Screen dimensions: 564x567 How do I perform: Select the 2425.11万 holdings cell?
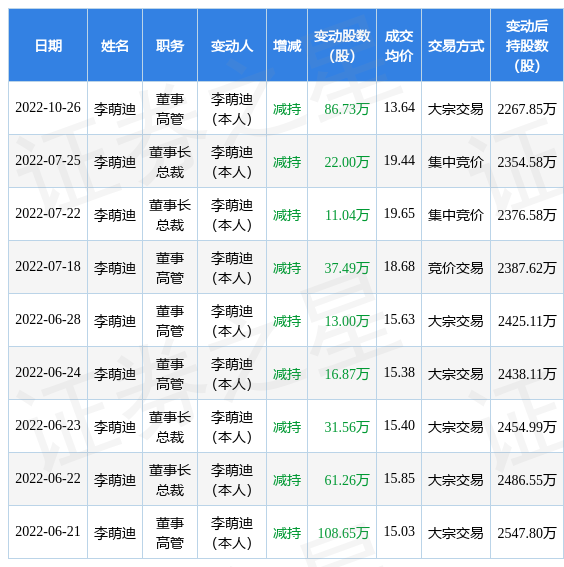click(527, 321)
